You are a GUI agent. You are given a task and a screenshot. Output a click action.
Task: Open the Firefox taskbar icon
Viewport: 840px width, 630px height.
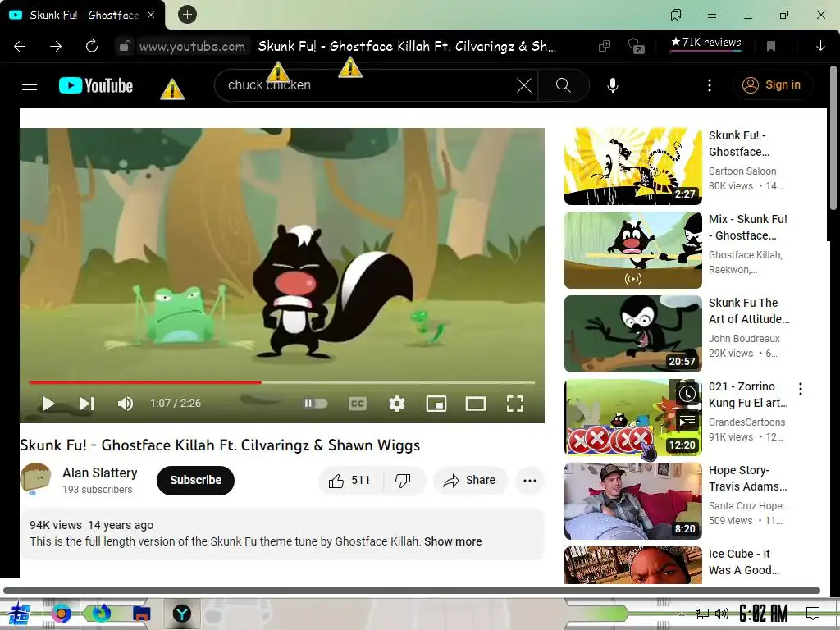pyautogui.click(x=101, y=613)
